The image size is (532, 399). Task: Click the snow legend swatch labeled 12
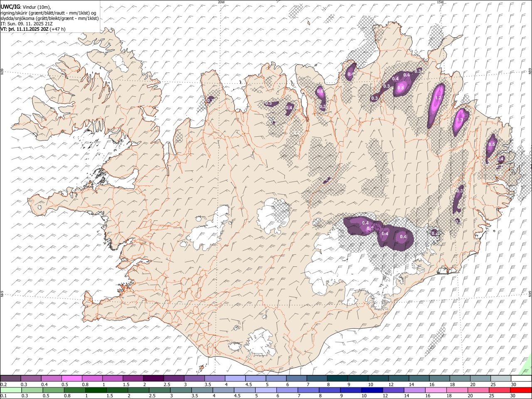pos(398,379)
